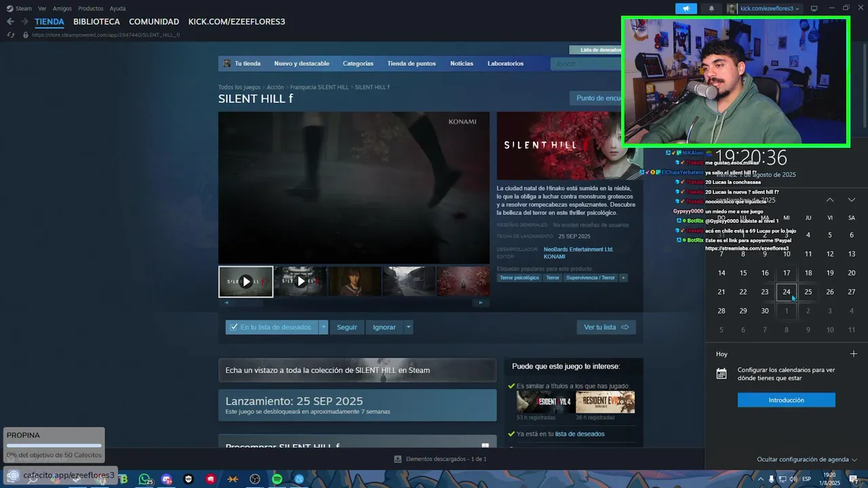Go to previous month in calendar
Image resolution: width=868 pixels, height=488 pixels.
830,200
